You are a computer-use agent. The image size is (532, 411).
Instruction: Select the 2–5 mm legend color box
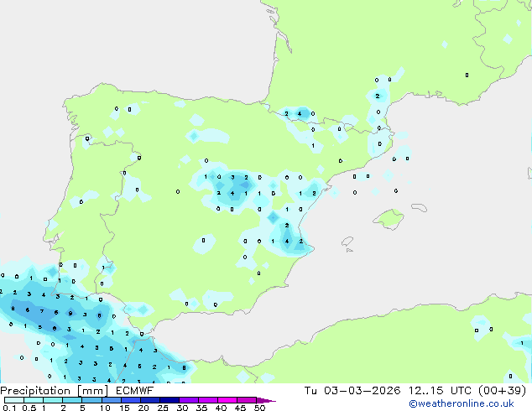pos(72,400)
